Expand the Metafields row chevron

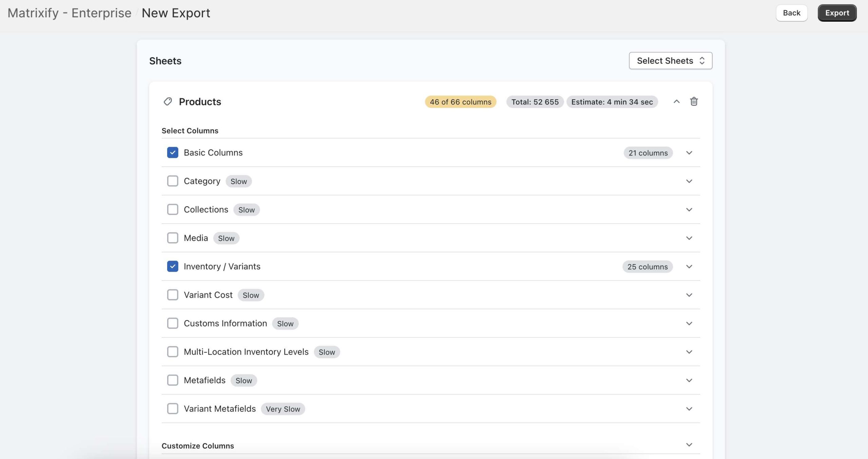coord(689,380)
